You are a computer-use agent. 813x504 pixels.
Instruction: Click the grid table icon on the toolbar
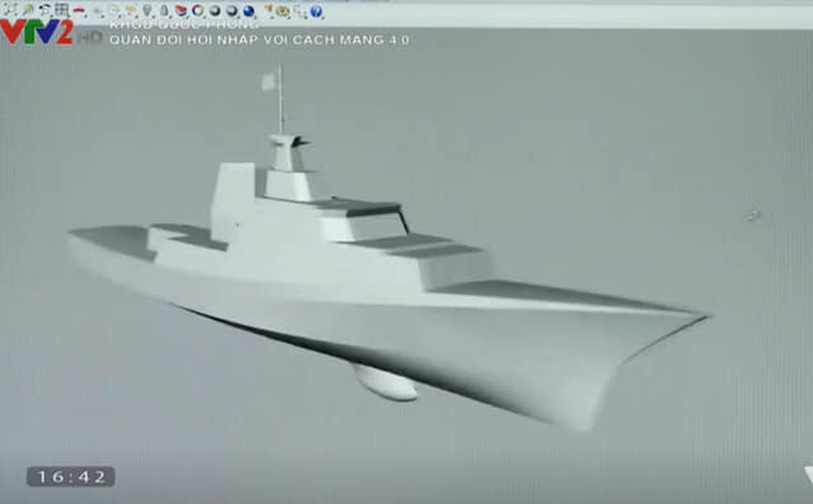61,9
